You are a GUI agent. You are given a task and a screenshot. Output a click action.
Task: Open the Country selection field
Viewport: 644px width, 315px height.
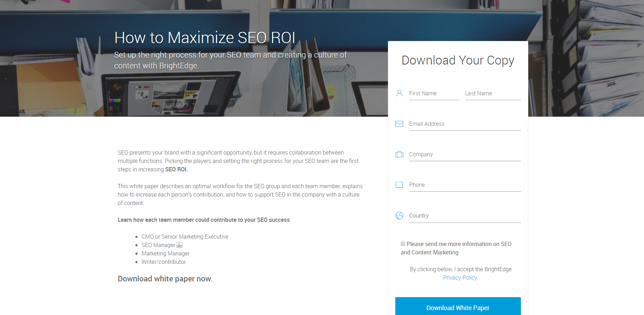(465, 216)
